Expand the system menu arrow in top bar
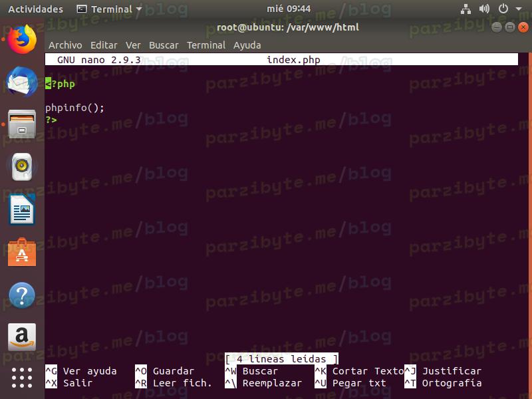This screenshot has height=399, width=532. click(x=518, y=9)
